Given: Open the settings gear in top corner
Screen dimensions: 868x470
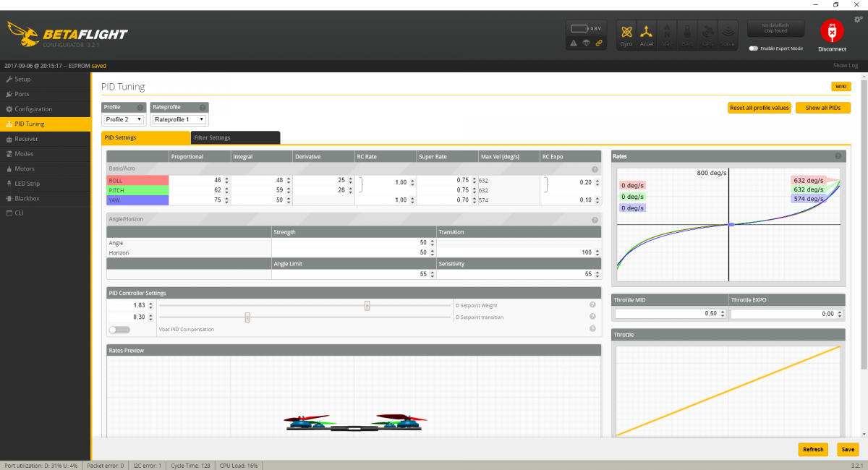Looking at the screenshot, I should click(858, 20).
